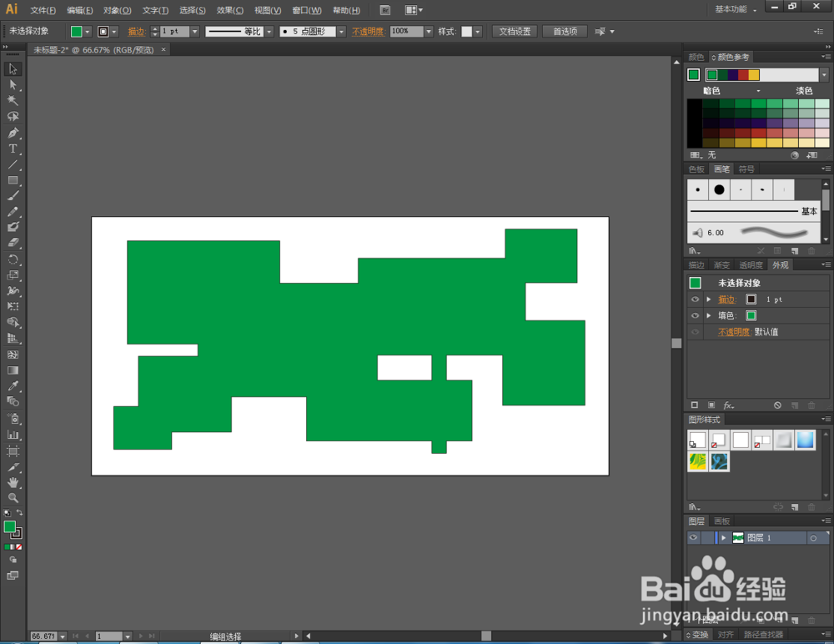Open stroke weight dropdown
This screenshot has height=644, width=834.
pos(194,32)
